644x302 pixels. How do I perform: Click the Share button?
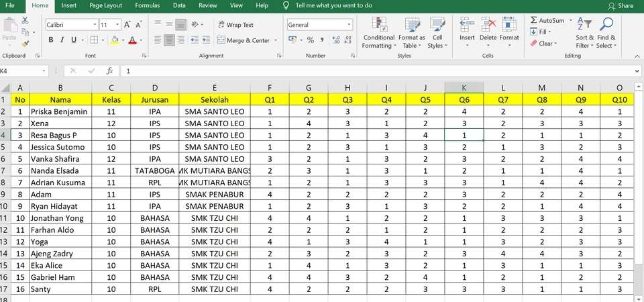pos(620,6)
